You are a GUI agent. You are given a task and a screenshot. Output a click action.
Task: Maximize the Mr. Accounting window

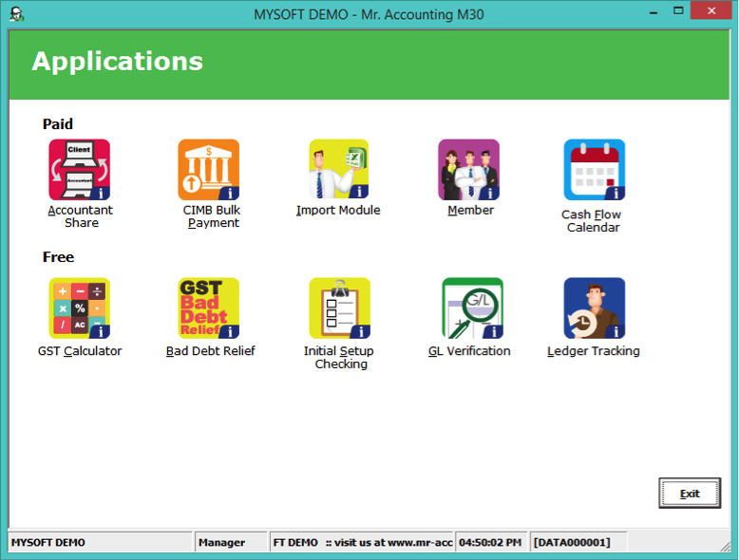pyautogui.click(x=678, y=11)
